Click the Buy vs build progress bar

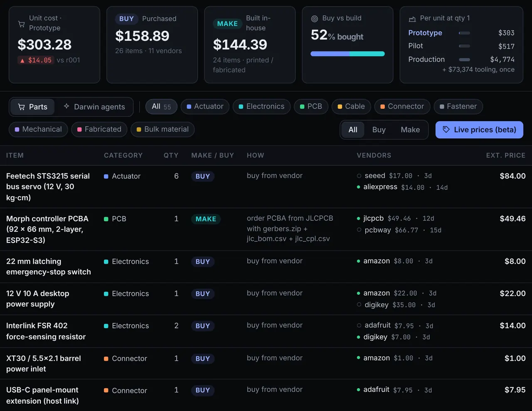[347, 54]
